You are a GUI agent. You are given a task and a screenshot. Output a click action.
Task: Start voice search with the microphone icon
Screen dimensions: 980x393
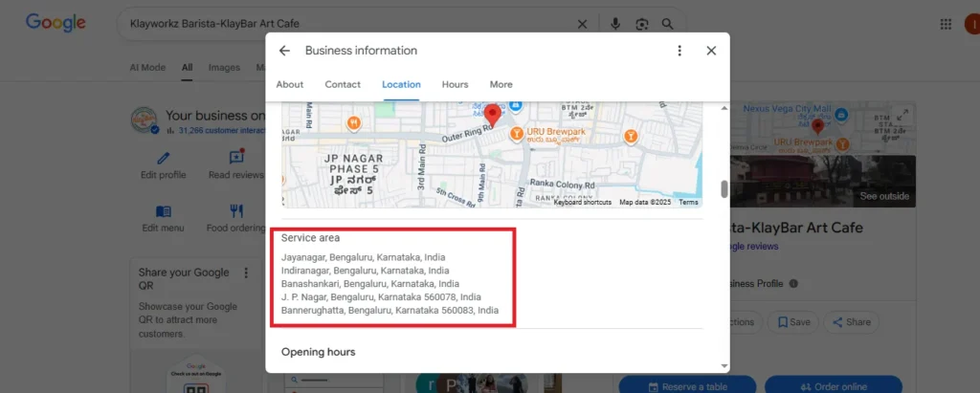point(615,24)
